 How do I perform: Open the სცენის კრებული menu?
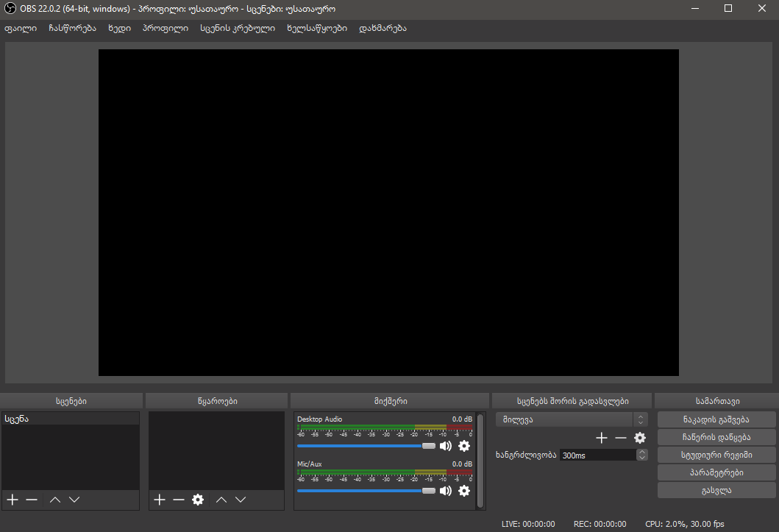coord(238,28)
